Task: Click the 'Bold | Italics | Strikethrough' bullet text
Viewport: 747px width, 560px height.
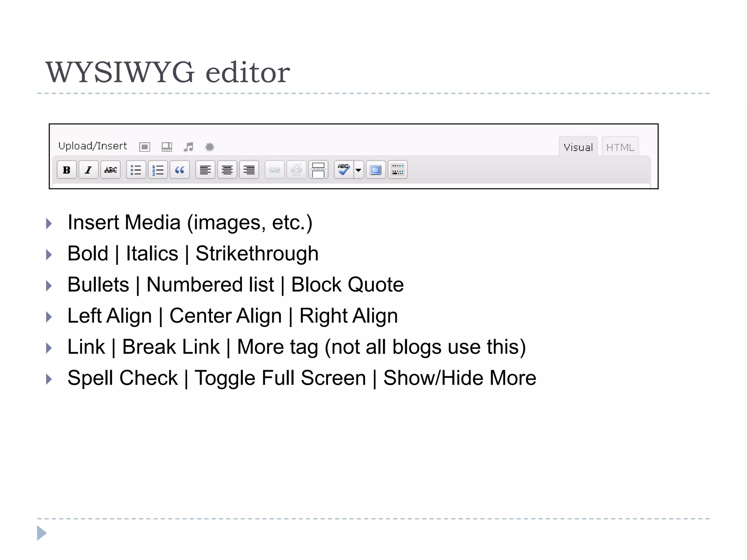Action: click(x=193, y=254)
